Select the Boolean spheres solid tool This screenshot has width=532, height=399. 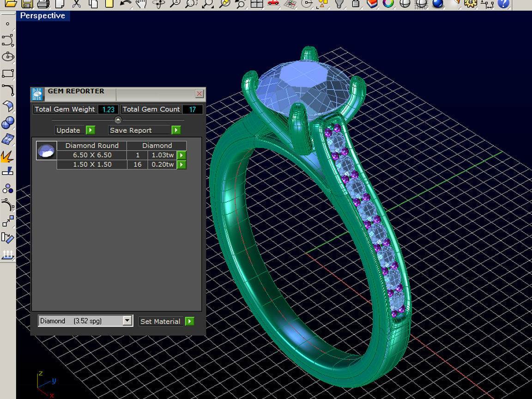pos(7,122)
